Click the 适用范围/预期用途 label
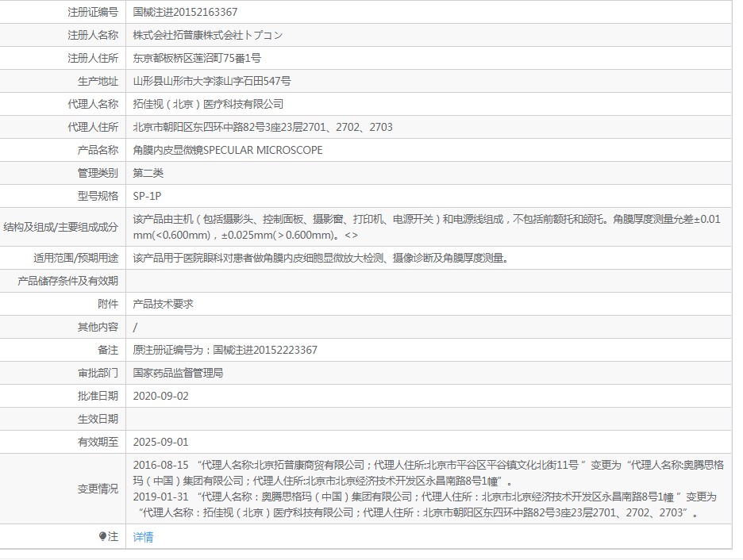 (76, 258)
